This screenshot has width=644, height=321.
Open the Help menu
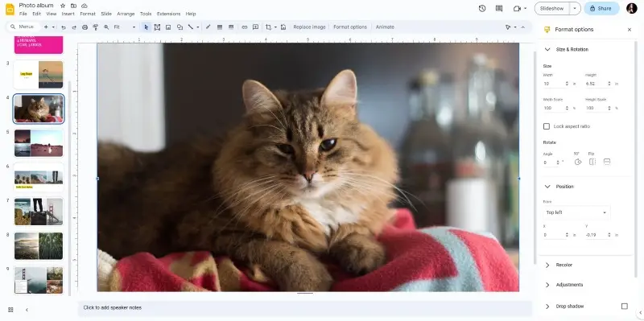[191, 14]
